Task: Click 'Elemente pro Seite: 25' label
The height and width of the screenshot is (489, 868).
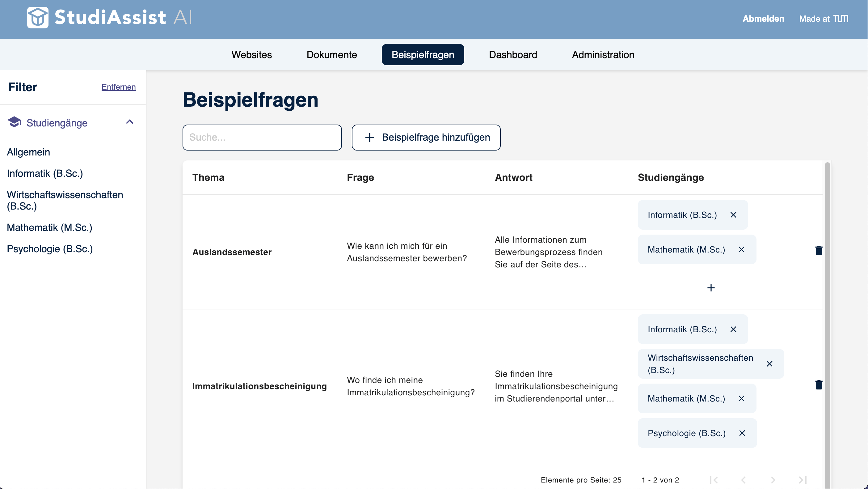Action: click(x=581, y=480)
